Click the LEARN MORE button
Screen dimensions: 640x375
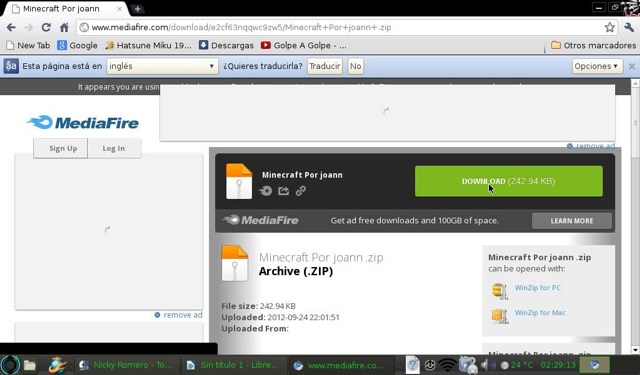tap(571, 221)
